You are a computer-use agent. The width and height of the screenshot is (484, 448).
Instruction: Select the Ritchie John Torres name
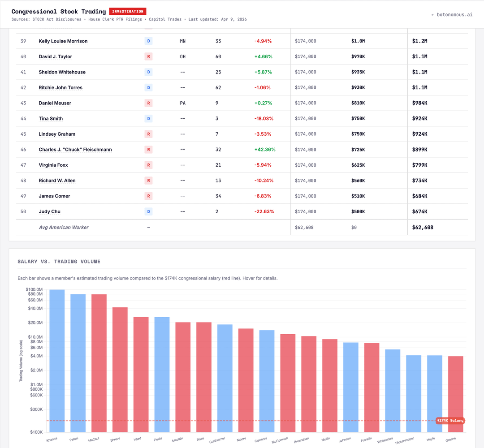pyautogui.click(x=60, y=88)
